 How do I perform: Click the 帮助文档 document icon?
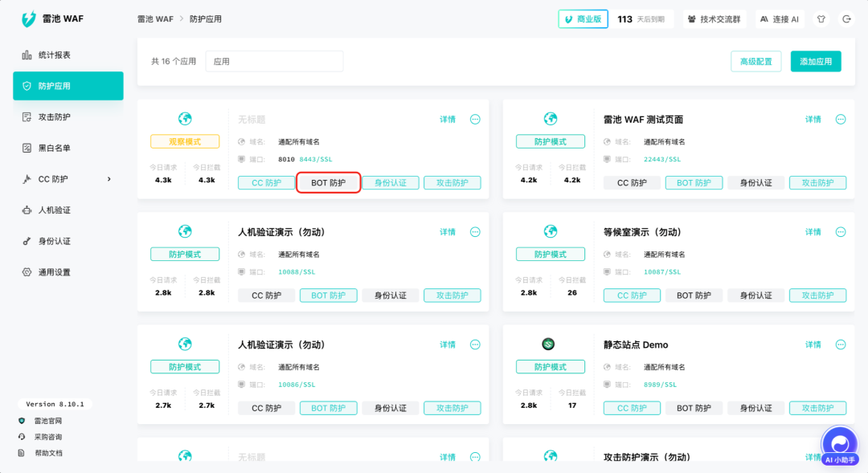pos(22,453)
